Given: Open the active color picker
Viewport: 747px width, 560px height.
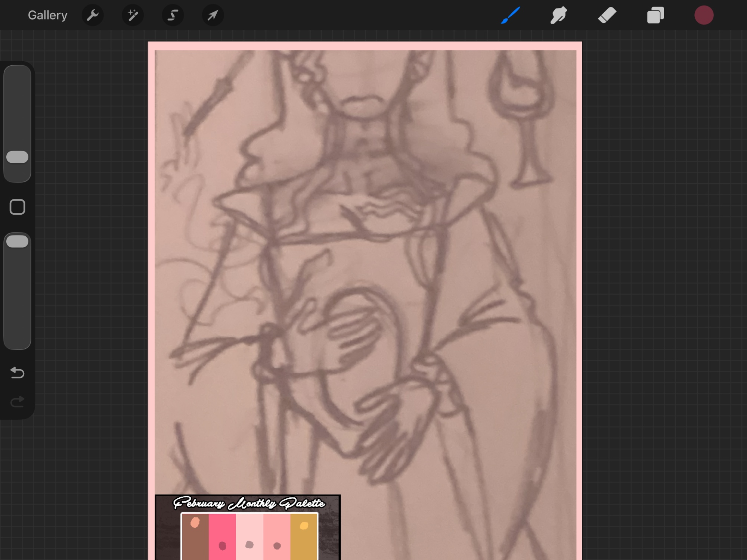Looking at the screenshot, I should (704, 15).
